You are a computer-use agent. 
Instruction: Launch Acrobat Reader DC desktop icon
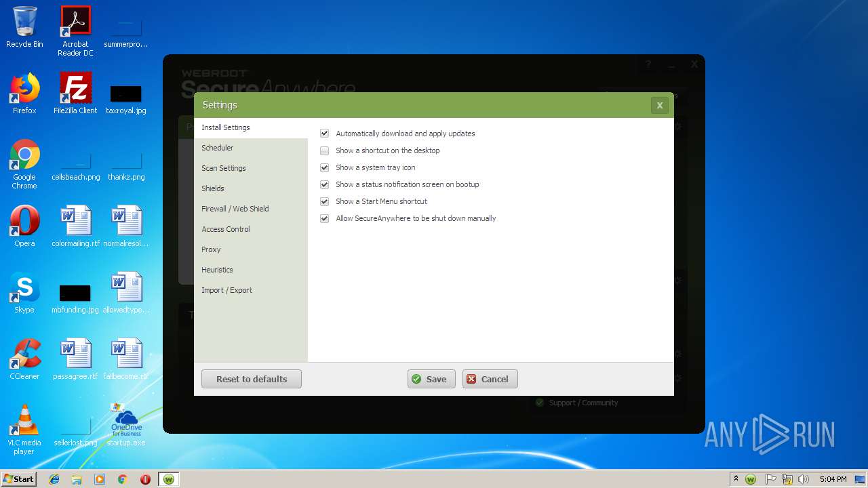pyautogui.click(x=75, y=31)
